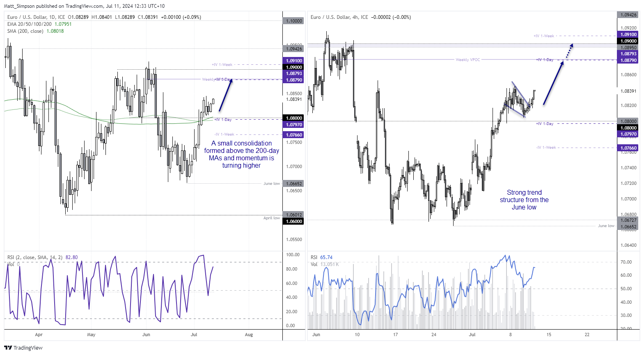
Task: Click the 'Apr' label on the daily time axis
Action: pyautogui.click(x=39, y=335)
